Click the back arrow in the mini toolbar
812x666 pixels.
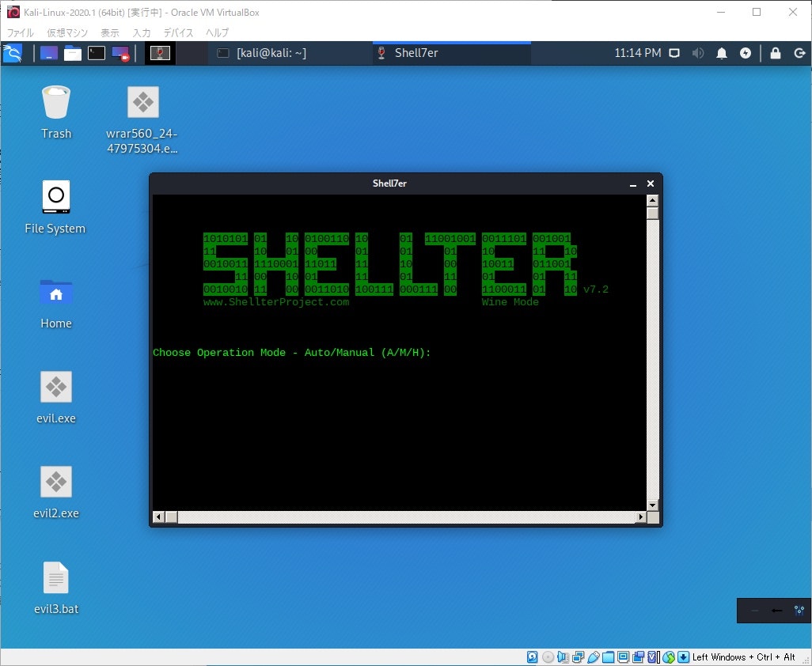coord(777,611)
